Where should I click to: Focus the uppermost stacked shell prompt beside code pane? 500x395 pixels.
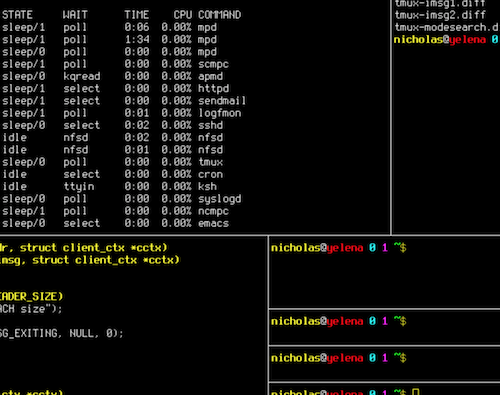click(339, 248)
